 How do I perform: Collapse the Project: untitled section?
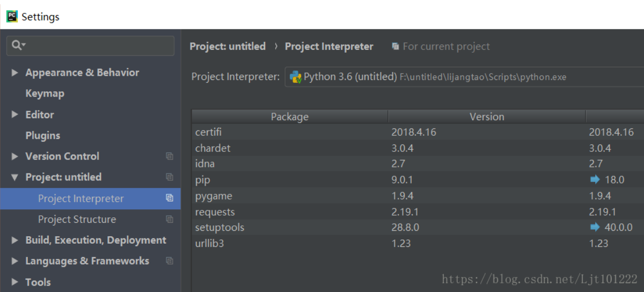point(14,177)
